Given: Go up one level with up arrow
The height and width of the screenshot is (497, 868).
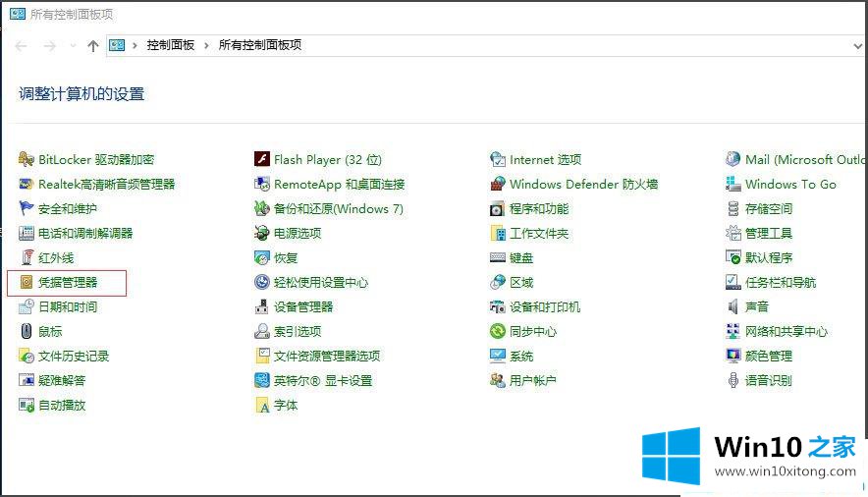Looking at the screenshot, I should pos(93,46).
